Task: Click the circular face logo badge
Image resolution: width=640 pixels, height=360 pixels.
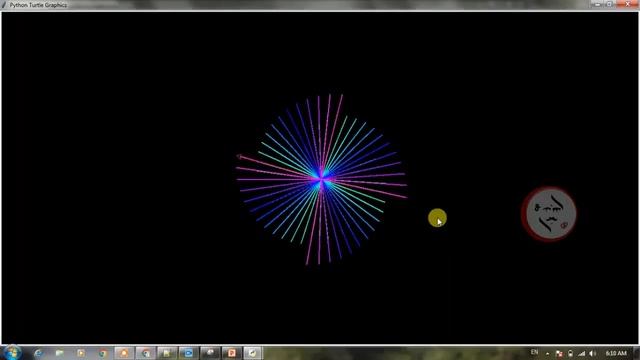Action: pos(549,214)
